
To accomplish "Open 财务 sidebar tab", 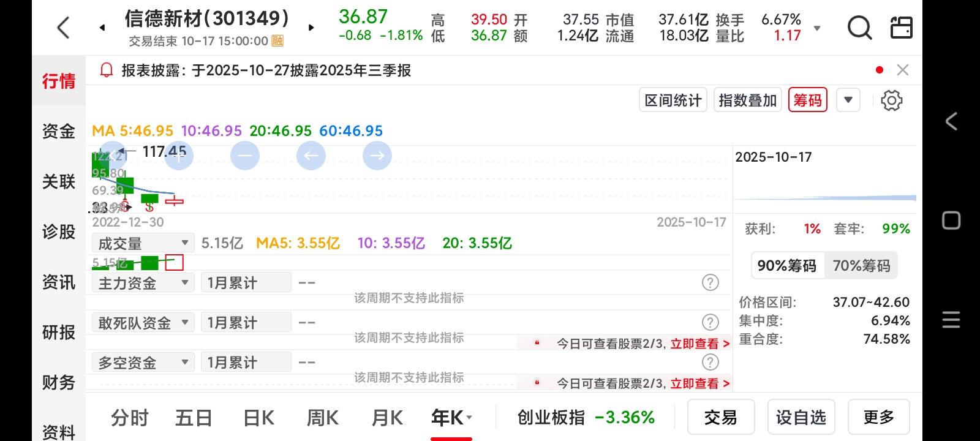I will (59, 382).
